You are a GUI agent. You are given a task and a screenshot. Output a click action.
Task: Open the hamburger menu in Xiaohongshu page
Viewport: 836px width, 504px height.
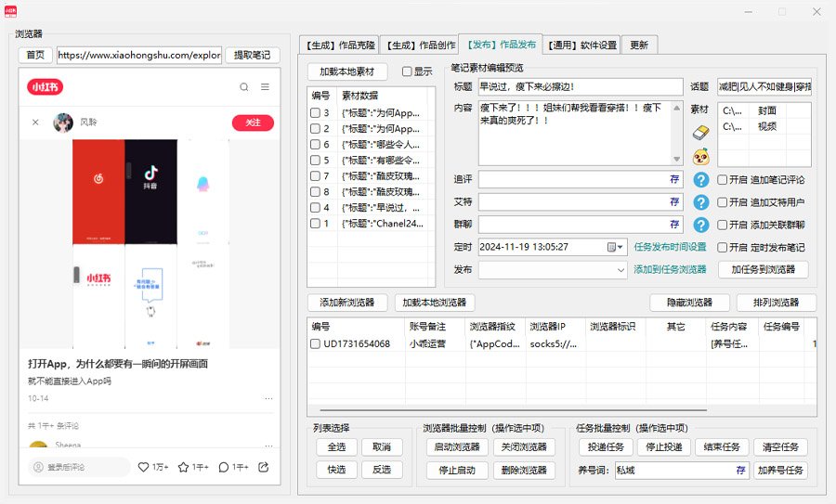pyautogui.click(x=265, y=87)
